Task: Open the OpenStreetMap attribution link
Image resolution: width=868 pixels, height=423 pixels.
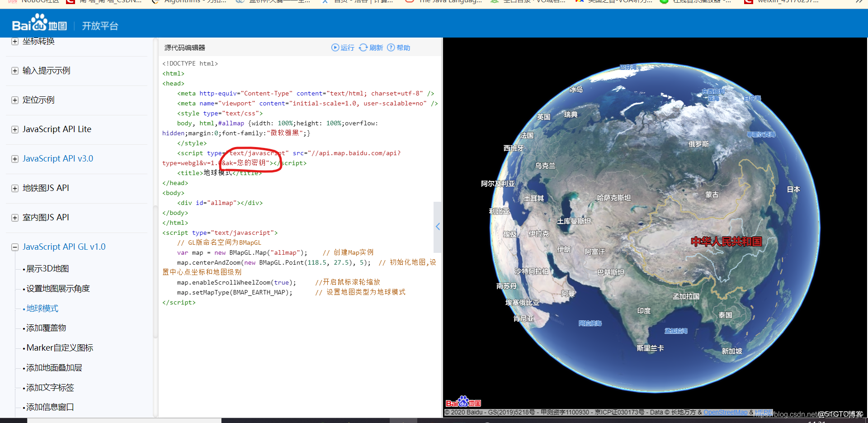Action: click(725, 412)
